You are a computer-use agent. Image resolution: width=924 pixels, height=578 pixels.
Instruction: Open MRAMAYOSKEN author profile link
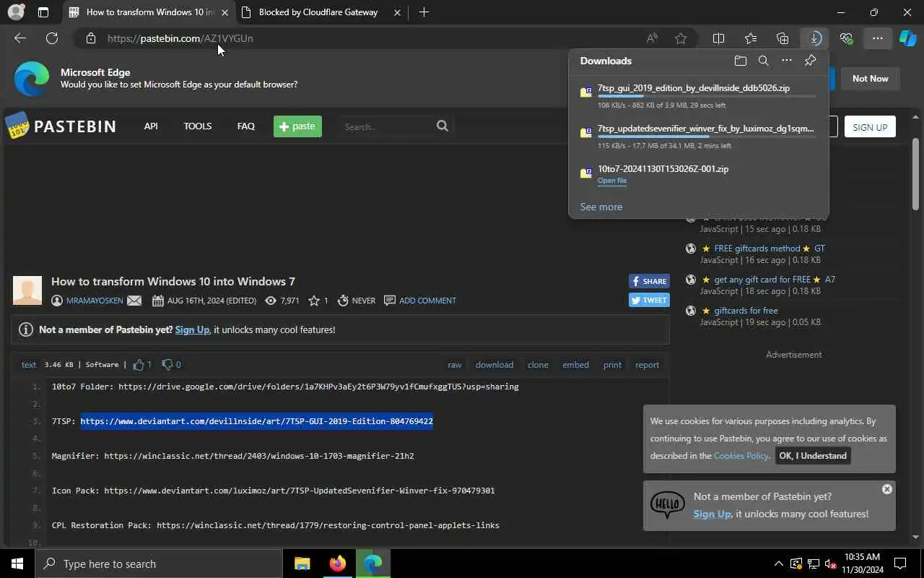click(95, 301)
